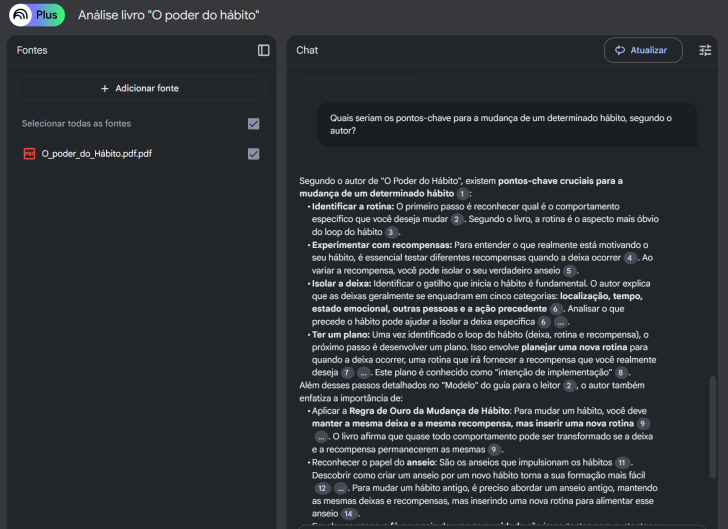Click the chat vertical scrollbar thumb

713,427
